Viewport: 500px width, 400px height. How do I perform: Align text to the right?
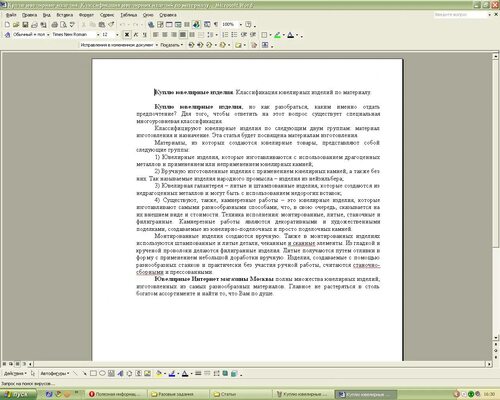click(174, 34)
